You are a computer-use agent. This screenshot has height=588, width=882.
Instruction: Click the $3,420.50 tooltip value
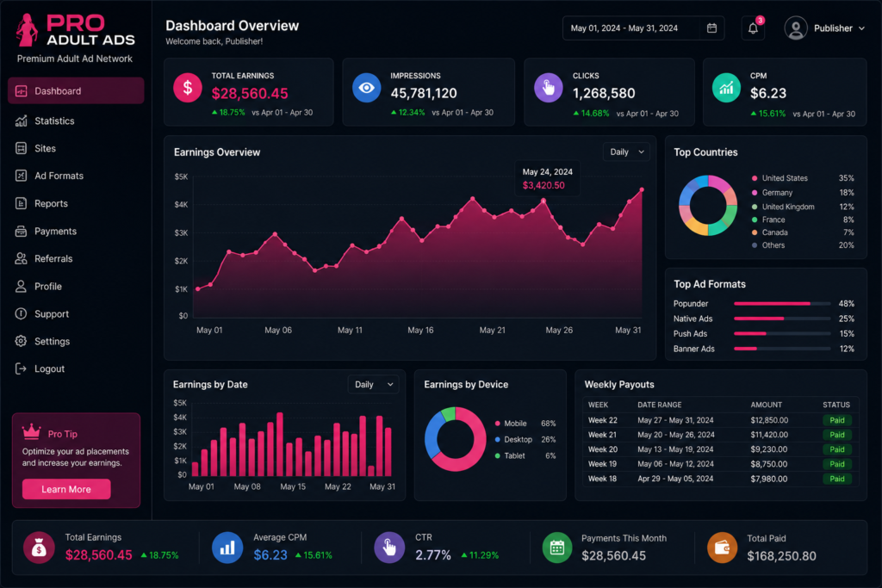(x=543, y=185)
